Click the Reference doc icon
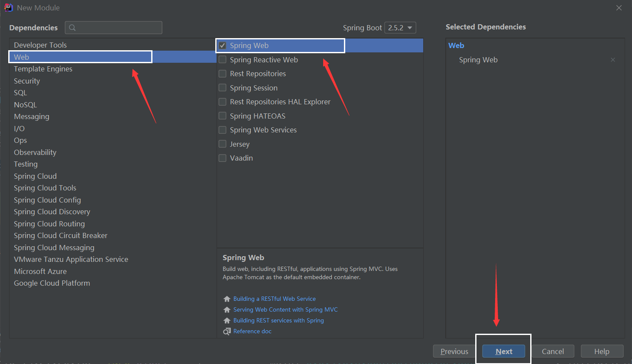The height and width of the screenshot is (364, 632). [227, 332]
